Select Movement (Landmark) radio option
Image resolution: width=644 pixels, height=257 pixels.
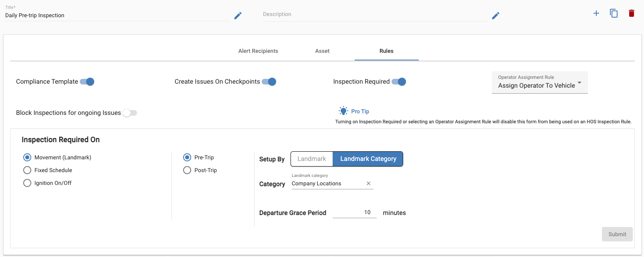27,157
